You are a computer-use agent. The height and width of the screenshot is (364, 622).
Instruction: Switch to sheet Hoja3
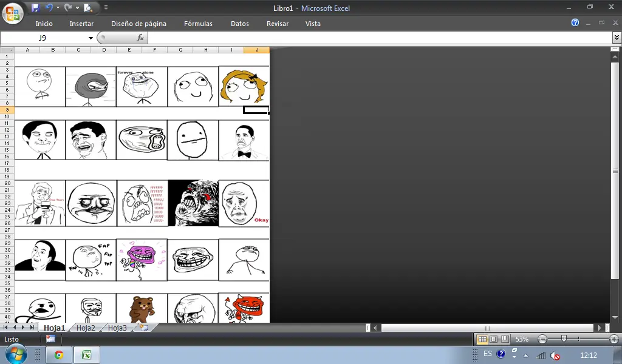click(117, 328)
